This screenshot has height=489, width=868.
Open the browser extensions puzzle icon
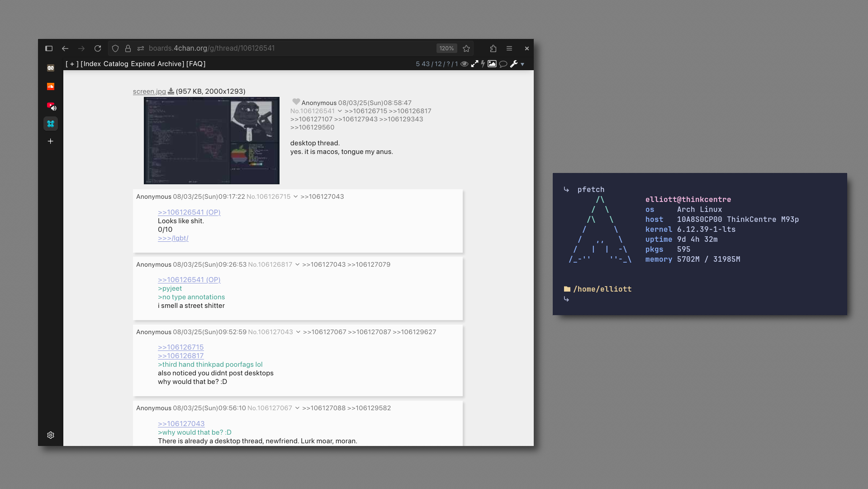(x=493, y=48)
